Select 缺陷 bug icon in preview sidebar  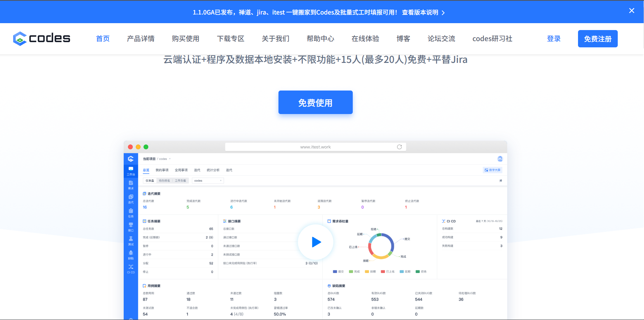coord(131,255)
